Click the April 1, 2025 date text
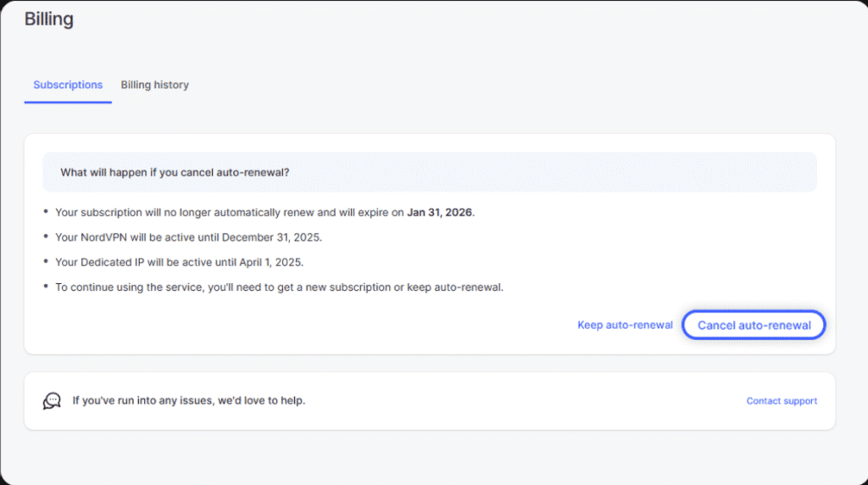This screenshot has height=485, width=868. click(275, 262)
